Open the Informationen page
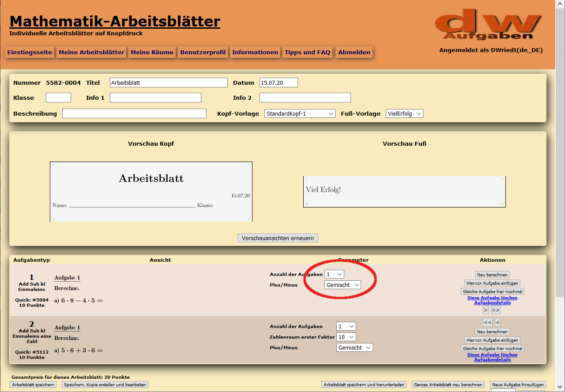The height and width of the screenshot is (392, 565). [255, 52]
